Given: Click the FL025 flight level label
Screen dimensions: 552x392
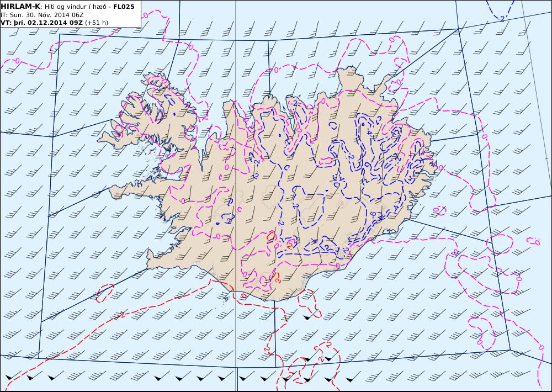Looking at the screenshot, I should (124, 7).
